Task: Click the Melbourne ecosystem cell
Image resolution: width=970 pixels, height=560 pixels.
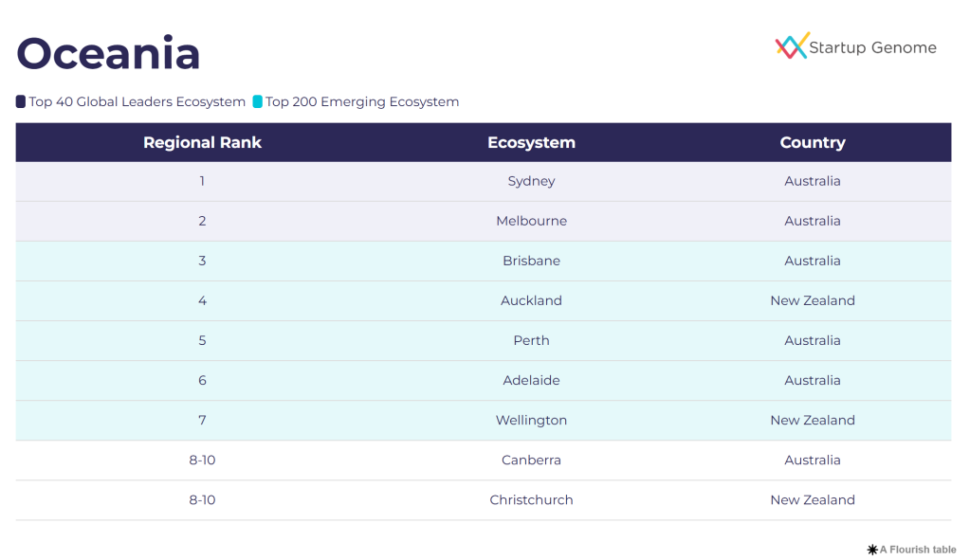Action: coord(531,221)
